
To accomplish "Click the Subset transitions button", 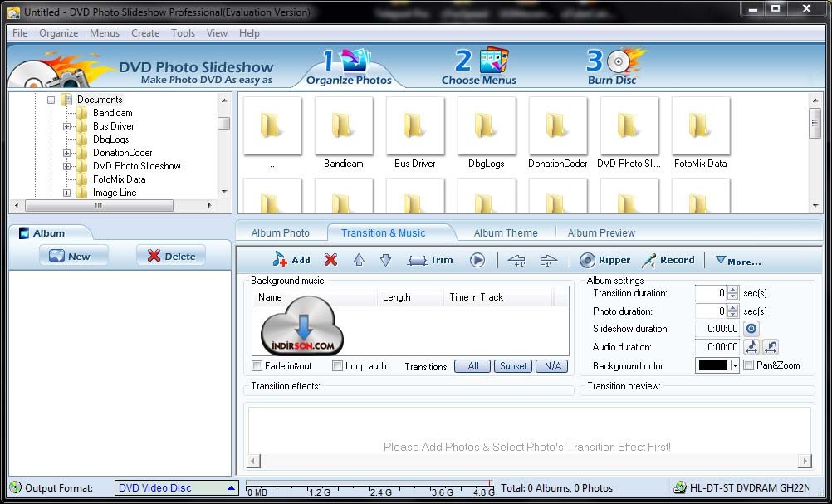I will point(513,366).
